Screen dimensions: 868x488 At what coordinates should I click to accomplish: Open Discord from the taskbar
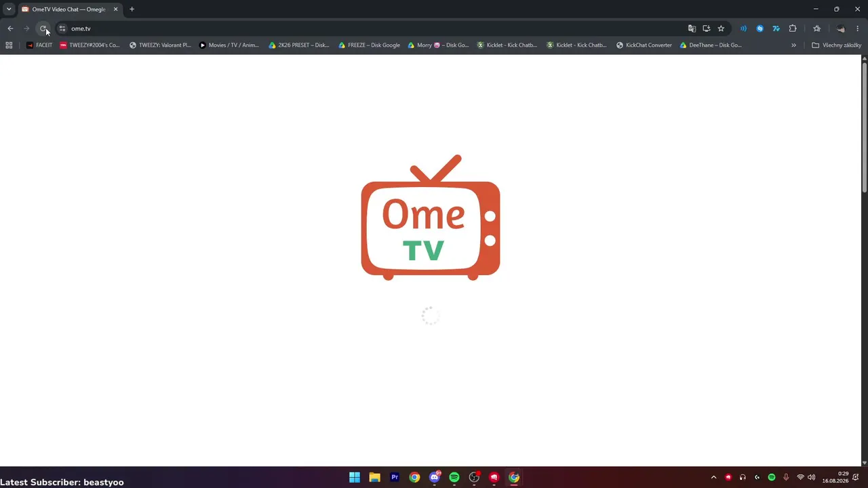pos(435,477)
